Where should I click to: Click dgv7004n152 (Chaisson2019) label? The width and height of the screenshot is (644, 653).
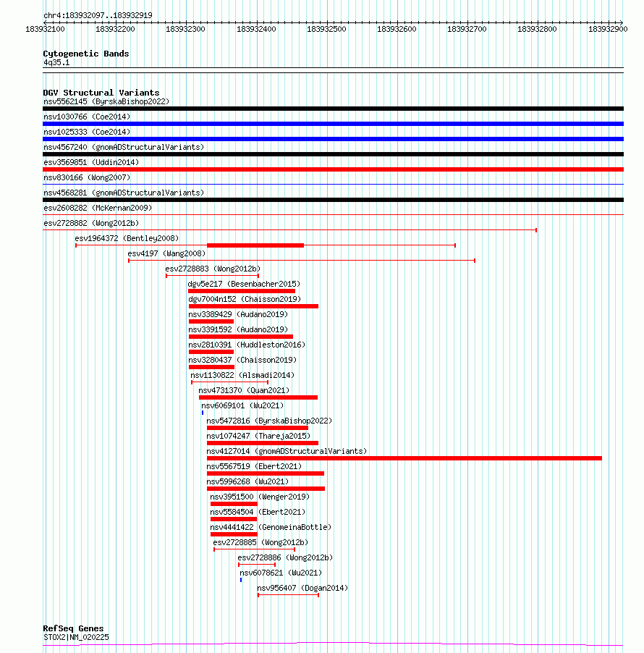[x=245, y=299]
